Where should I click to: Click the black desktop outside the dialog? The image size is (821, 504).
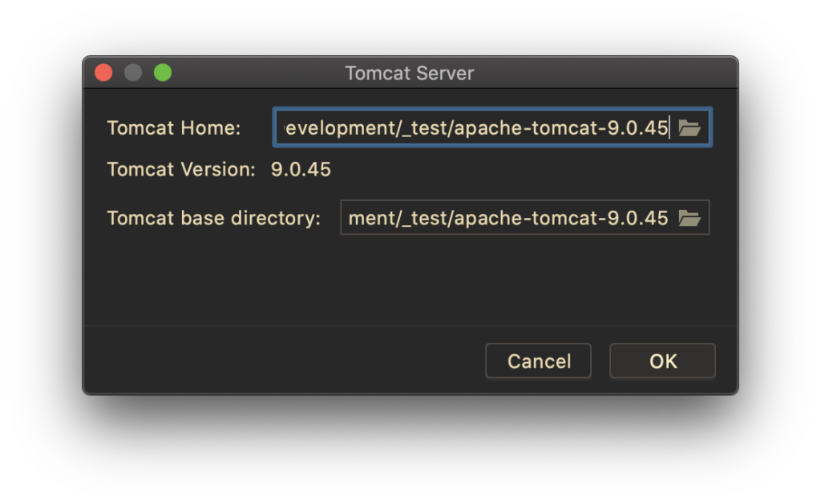[401, 449]
